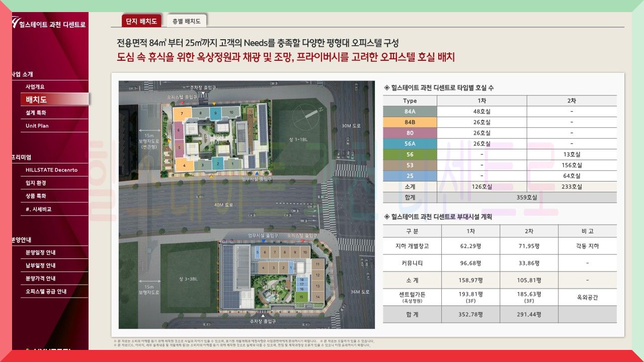The height and width of the screenshot is (362, 644).
Task: Click the 30M 도로 label on the map
Action: (x=350, y=126)
